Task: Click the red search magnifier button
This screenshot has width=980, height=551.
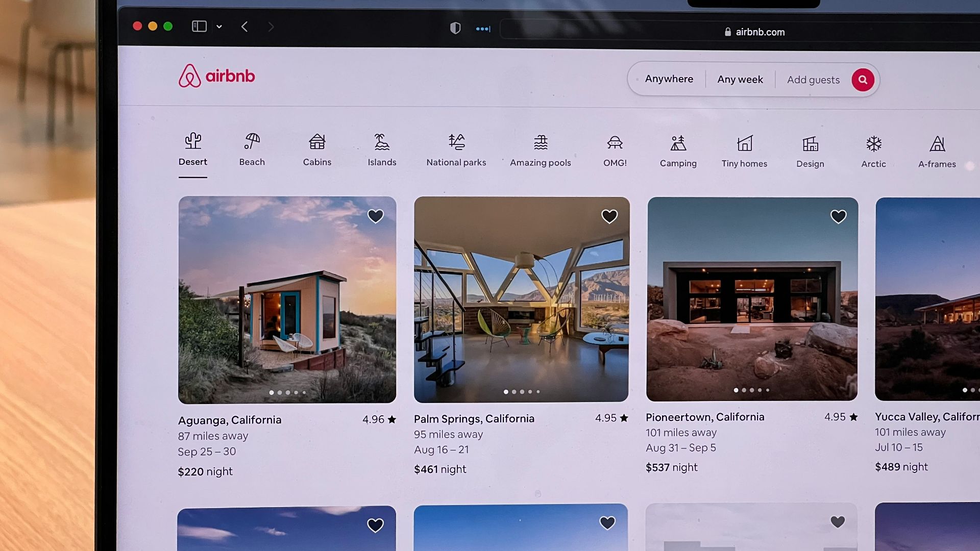Action: (863, 80)
